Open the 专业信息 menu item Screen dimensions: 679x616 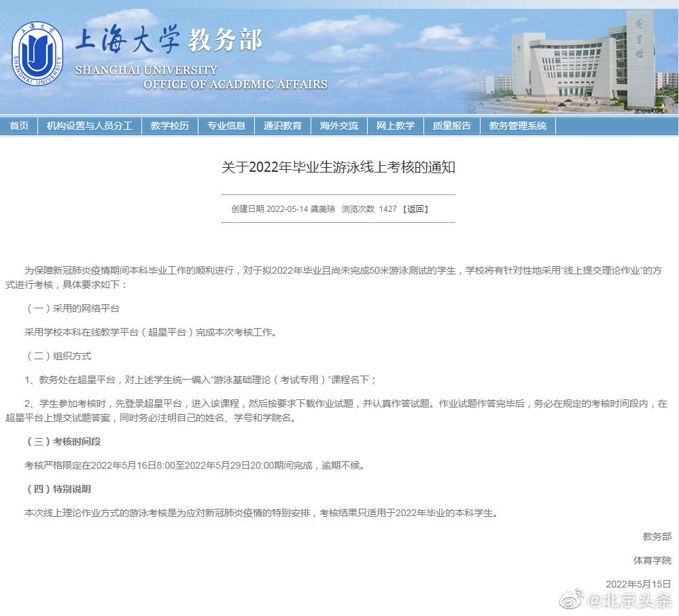pos(226,126)
